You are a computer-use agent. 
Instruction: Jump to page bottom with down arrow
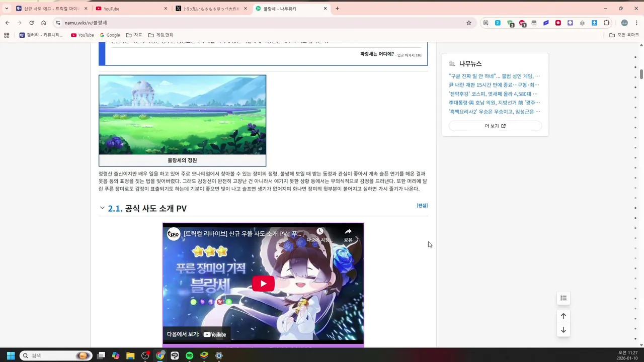[563, 330]
